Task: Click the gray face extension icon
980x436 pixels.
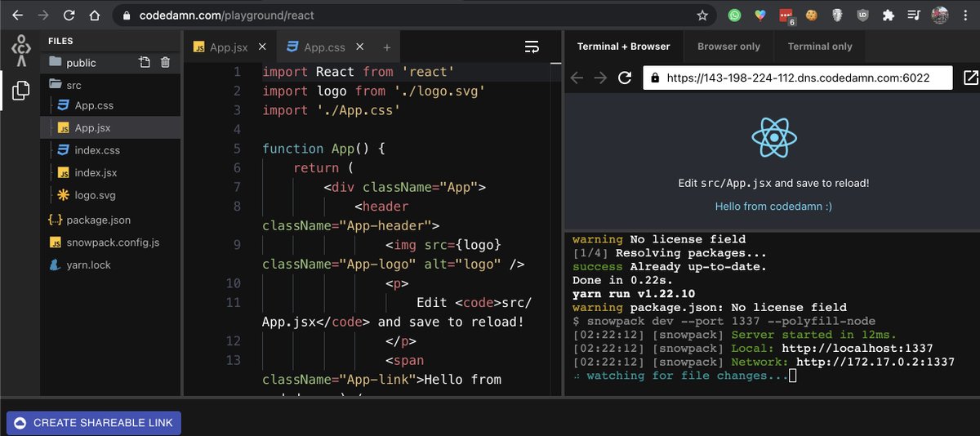Action: click(837, 15)
